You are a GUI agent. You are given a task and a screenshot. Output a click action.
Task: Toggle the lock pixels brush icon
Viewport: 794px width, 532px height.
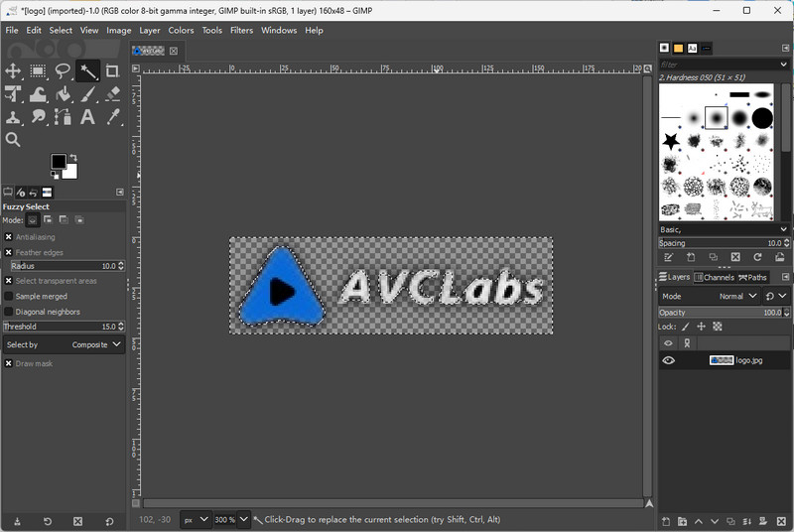click(x=686, y=327)
